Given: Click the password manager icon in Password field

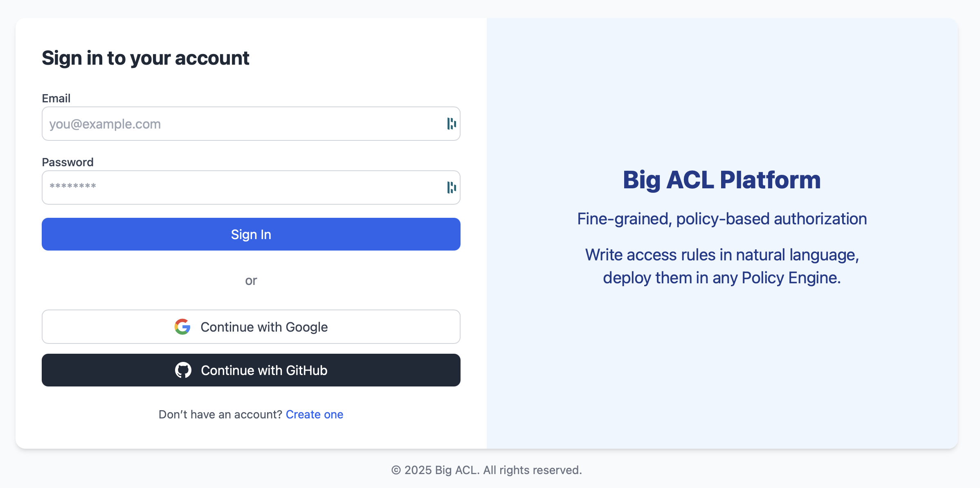Looking at the screenshot, I should click(451, 188).
